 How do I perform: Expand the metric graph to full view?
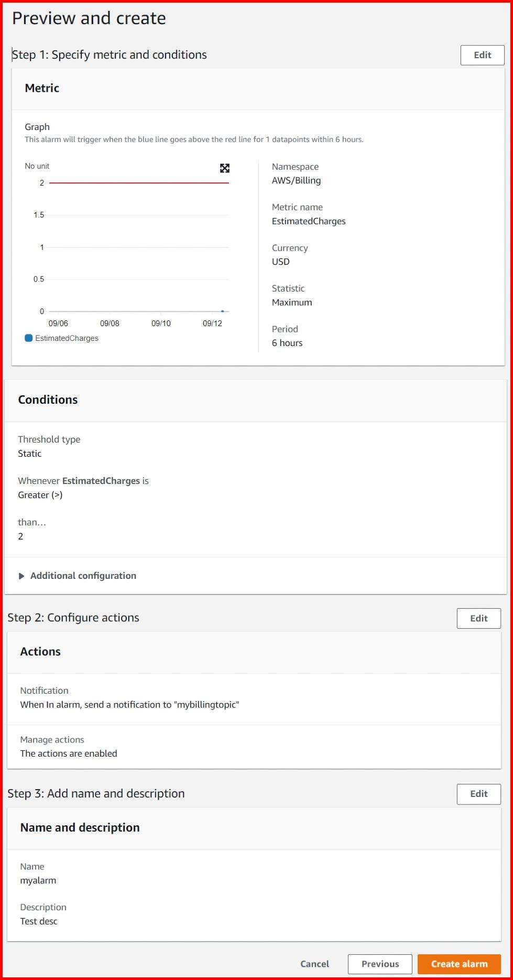(x=225, y=168)
